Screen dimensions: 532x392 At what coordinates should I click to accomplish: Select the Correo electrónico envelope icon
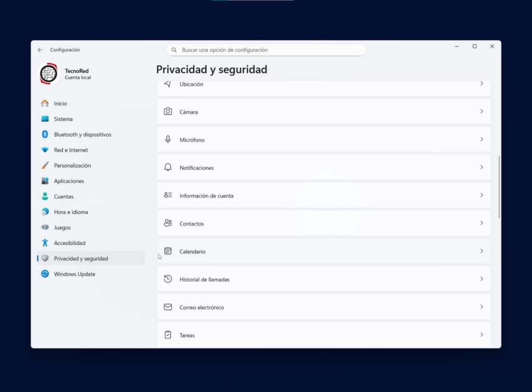[x=168, y=307]
